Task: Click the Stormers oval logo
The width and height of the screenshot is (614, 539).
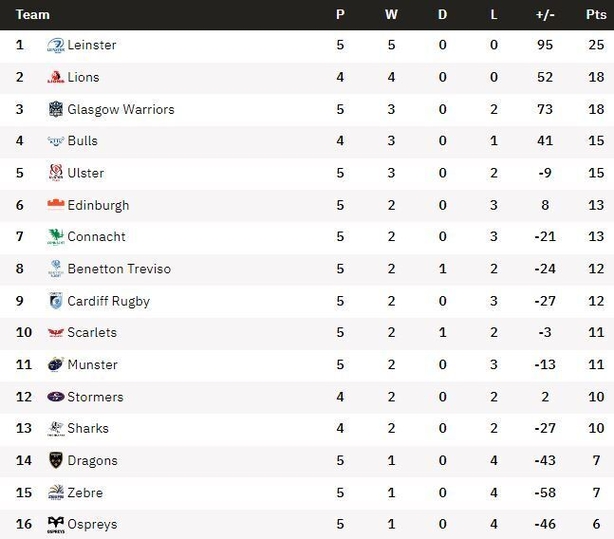Action: (x=56, y=397)
